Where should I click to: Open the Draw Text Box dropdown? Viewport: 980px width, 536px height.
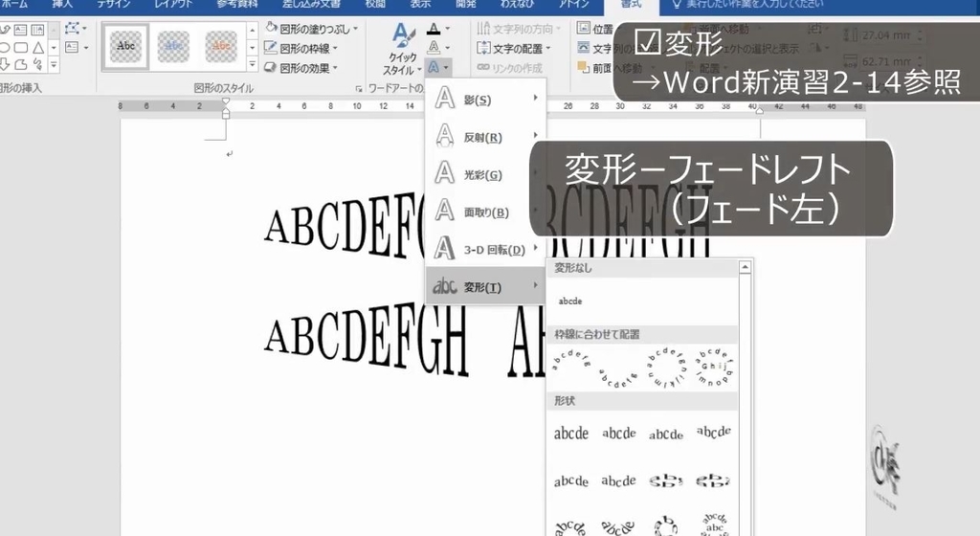pyautogui.click(x=77, y=48)
